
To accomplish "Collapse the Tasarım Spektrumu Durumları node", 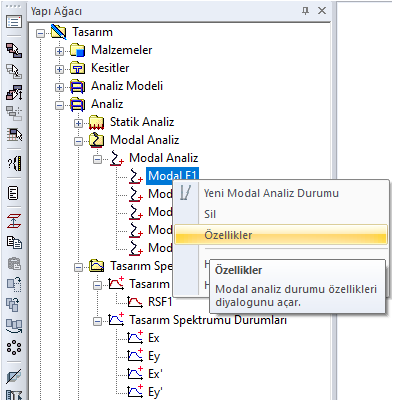I will pyautogui.click(x=97, y=321).
